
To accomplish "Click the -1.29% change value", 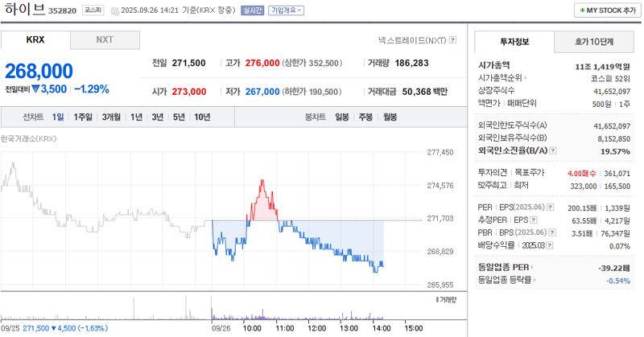I will [x=92, y=89].
